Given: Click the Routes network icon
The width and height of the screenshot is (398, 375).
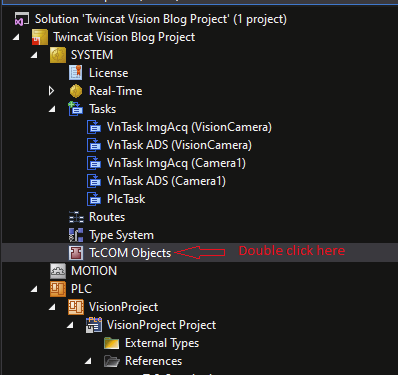Looking at the screenshot, I should tap(76, 217).
